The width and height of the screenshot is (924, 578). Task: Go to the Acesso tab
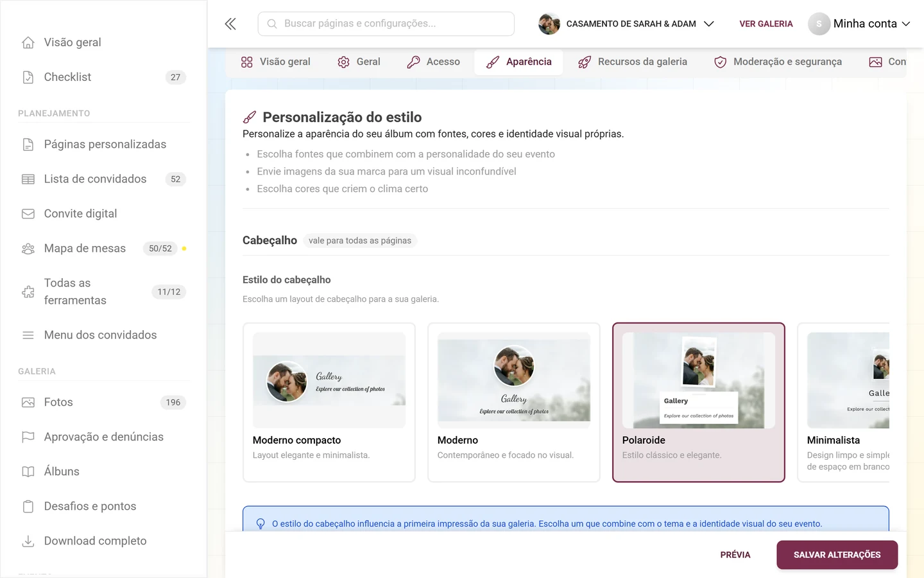point(434,62)
